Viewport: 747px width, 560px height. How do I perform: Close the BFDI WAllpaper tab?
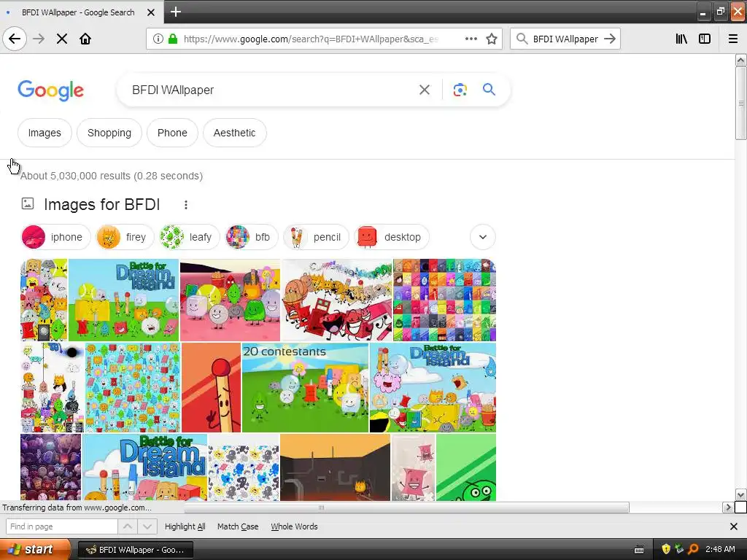151,12
